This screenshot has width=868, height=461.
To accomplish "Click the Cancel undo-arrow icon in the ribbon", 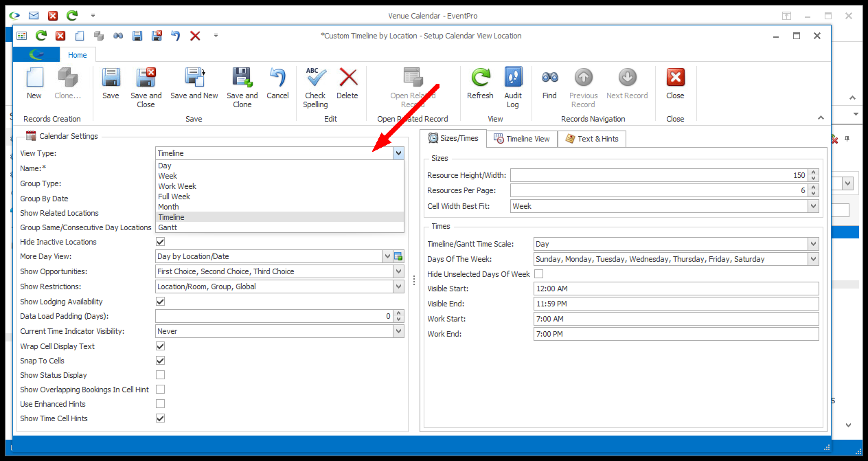I will click(277, 77).
